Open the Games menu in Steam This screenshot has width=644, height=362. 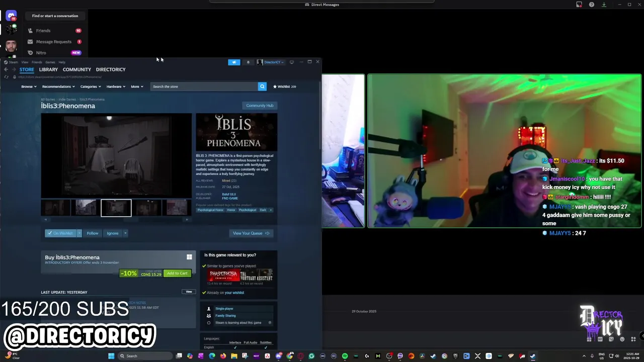pos(50,62)
